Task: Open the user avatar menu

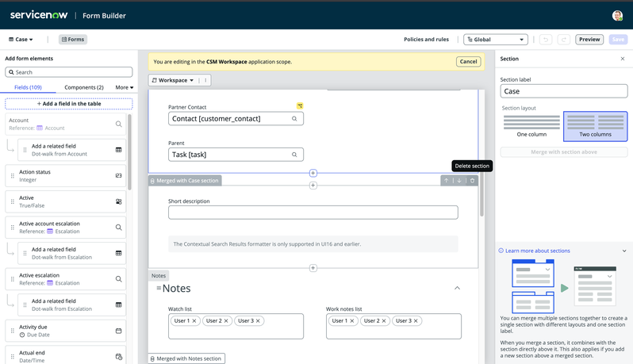Action: (617, 16)
